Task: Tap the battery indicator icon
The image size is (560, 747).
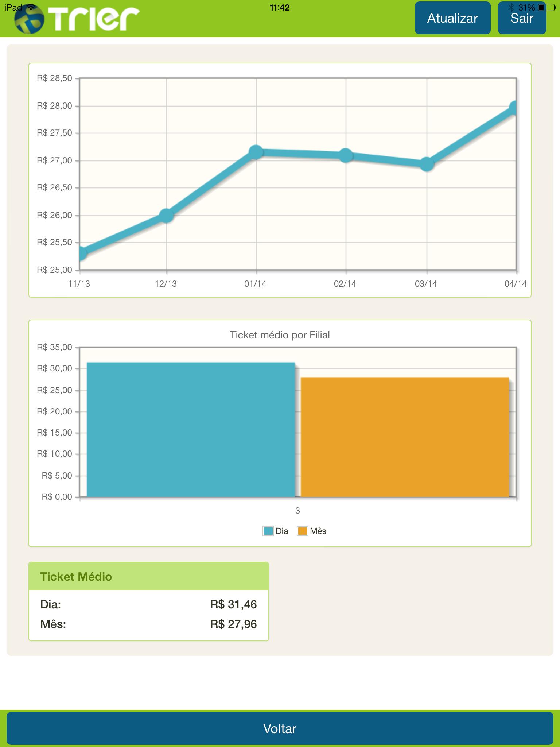Action: (x=547, y=7)
